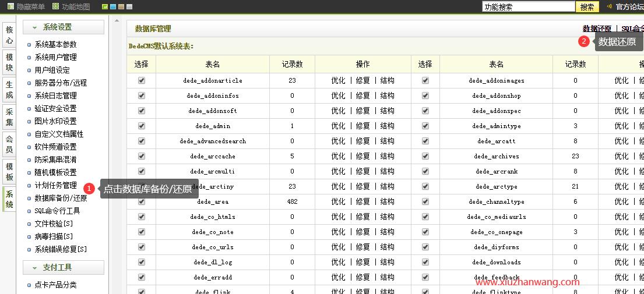Click the 官方论坛 speaker icon
This screenshot has height=294, width=644.
[x=609, y=7]
